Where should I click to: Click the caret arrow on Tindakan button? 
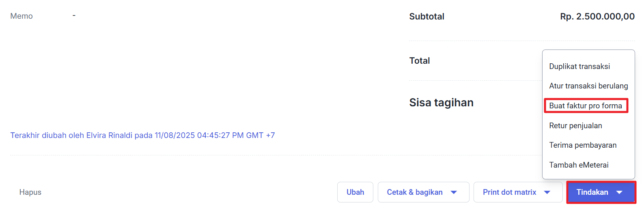[619, 192]
